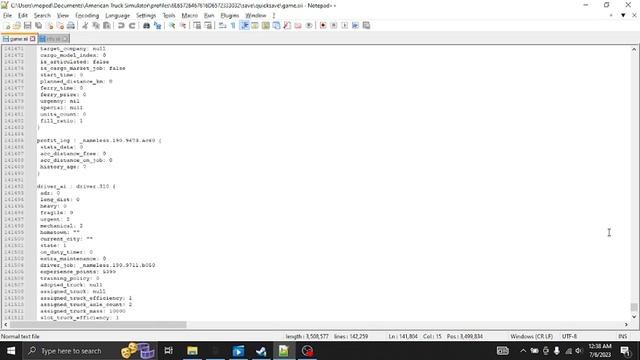Click the Replace toolbar icon
The width and height of the screenshot is (640, 360).
[157, 25]
